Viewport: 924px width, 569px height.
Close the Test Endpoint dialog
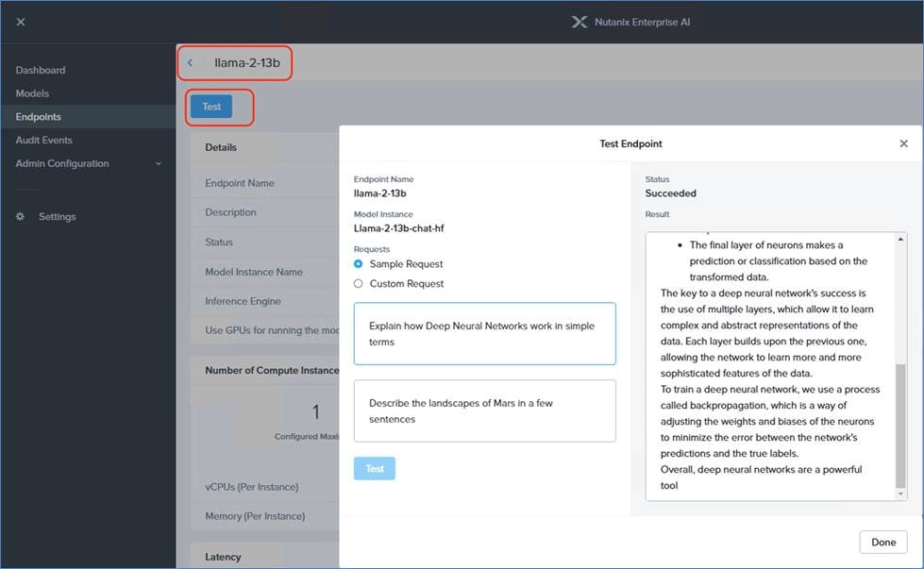click(903, 143)
